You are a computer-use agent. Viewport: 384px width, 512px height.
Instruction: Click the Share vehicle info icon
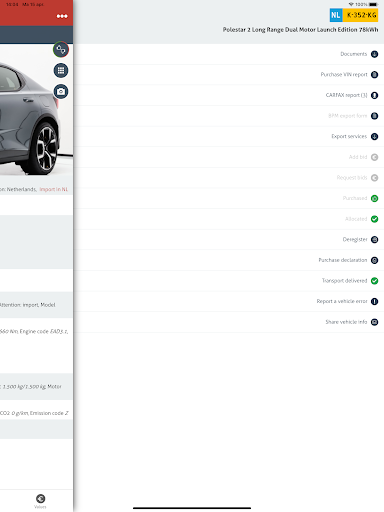click(x=374, y=322)
